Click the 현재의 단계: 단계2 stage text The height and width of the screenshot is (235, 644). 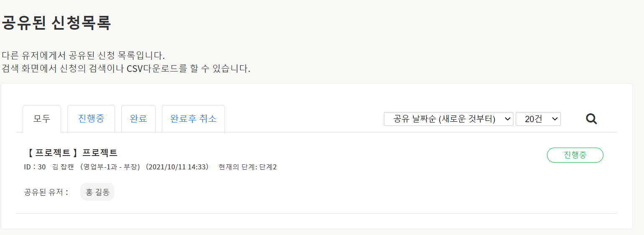point(248,167)
